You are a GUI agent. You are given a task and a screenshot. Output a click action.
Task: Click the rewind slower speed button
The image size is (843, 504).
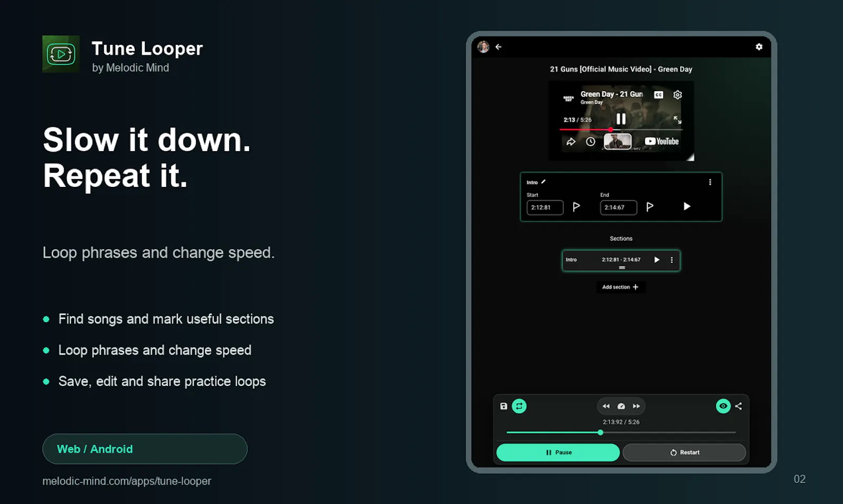pyautogui.click(x=606, y=406)
